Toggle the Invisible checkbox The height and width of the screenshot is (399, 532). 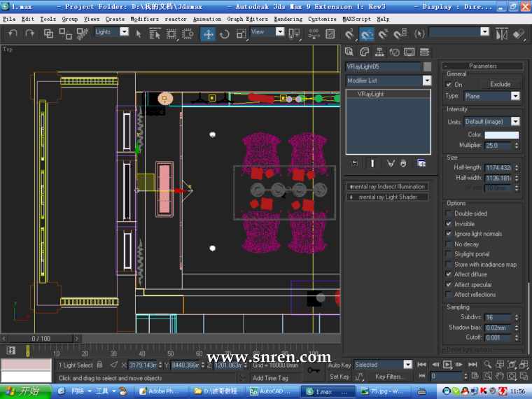[449, 224]
